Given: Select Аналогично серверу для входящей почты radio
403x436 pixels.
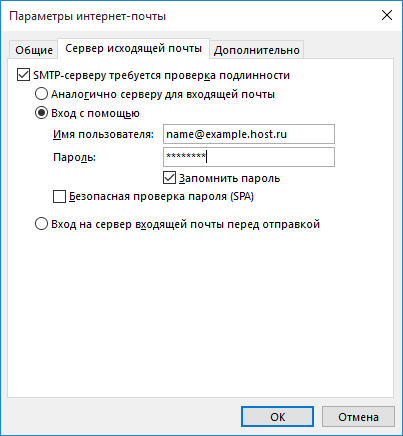Looking at the screenshot, I should [x=41, y=94].
